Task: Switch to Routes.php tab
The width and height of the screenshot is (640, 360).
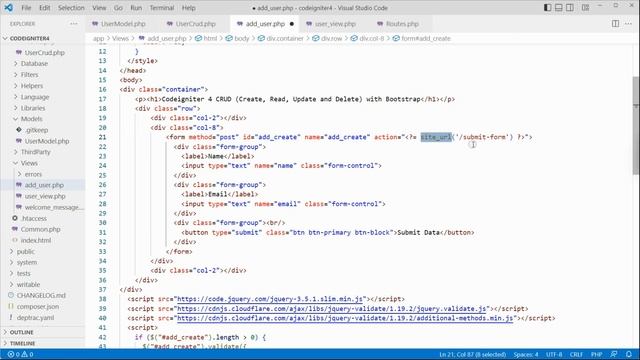Action: tap(402, 24)
